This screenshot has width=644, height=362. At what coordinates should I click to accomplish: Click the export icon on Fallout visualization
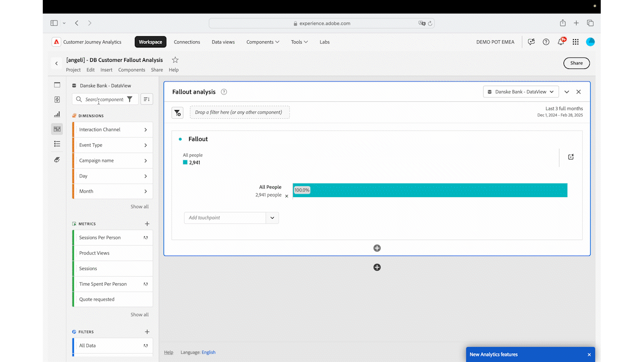click(x=571, y=157)
